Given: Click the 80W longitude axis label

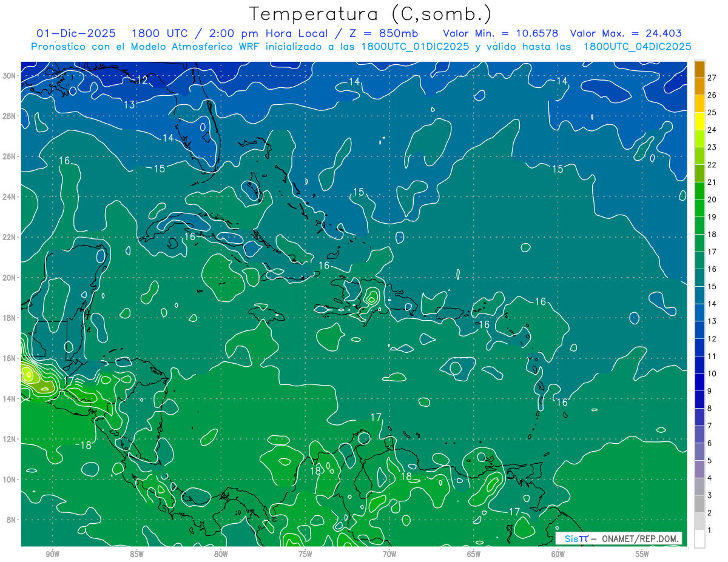Looking at the screenshot, I should (221, 554).
